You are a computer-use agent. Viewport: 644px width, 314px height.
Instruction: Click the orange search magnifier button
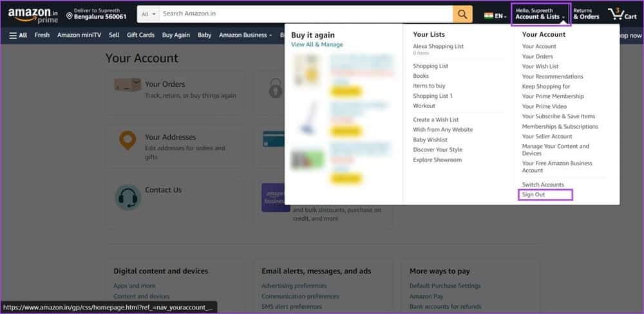462,14
